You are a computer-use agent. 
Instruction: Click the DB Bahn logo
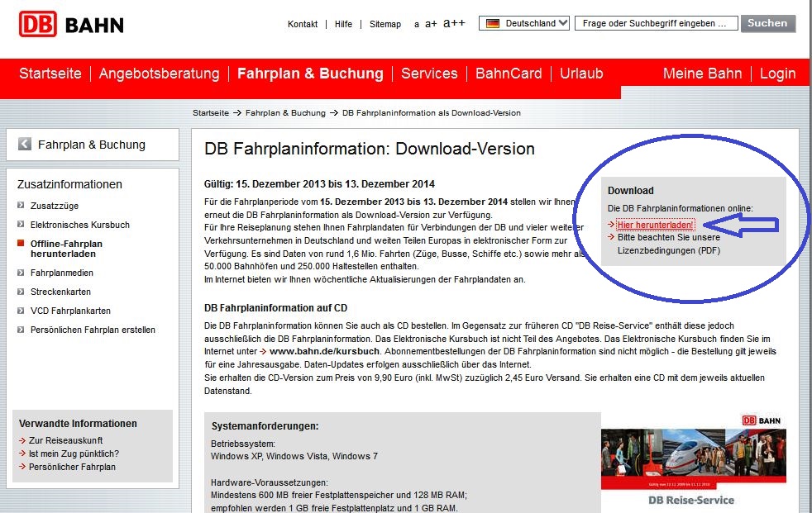coord(71,24)
